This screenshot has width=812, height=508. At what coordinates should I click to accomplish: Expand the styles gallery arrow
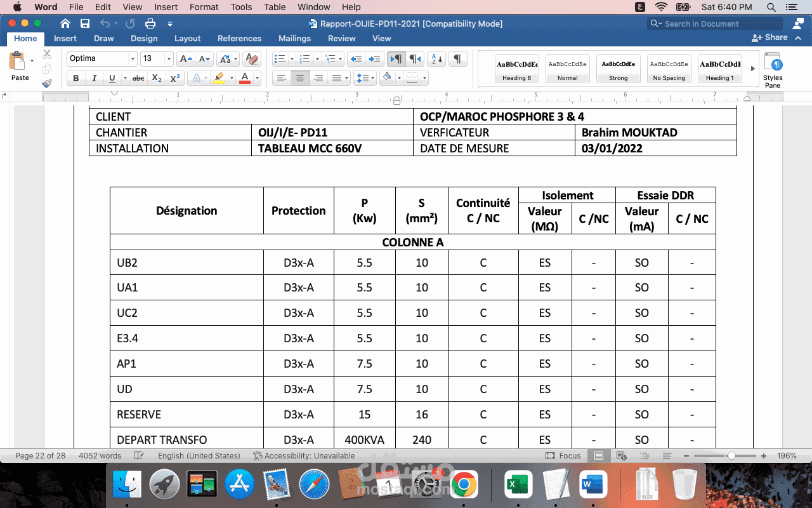pos(753,69)
